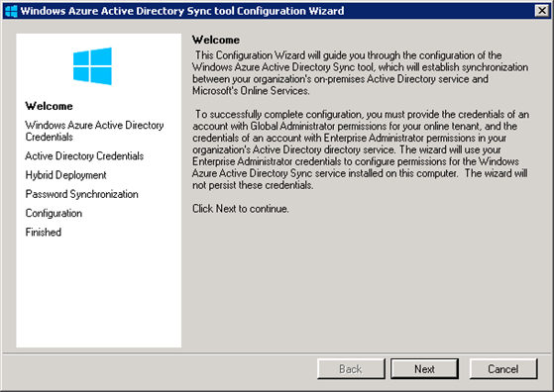Viewport: 554px width, 392px height.
Task: Click the 'Click Next to continue' text
Action: [x=241, y=209]
